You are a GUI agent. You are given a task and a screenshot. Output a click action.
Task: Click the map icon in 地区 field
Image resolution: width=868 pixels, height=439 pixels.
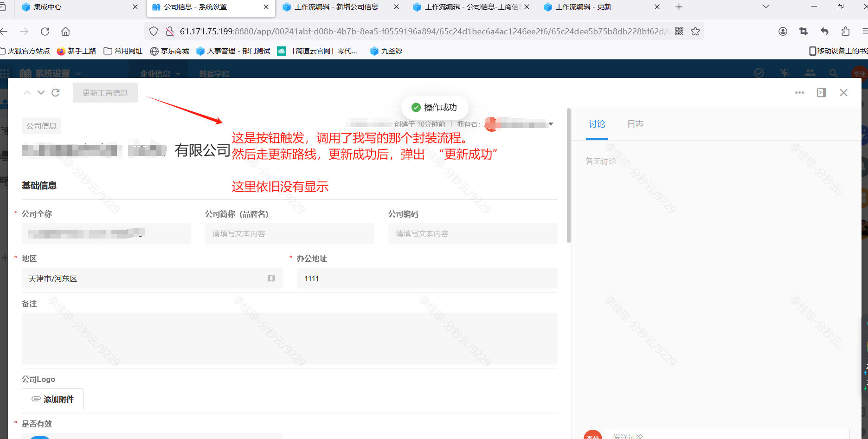coord(271,278)
